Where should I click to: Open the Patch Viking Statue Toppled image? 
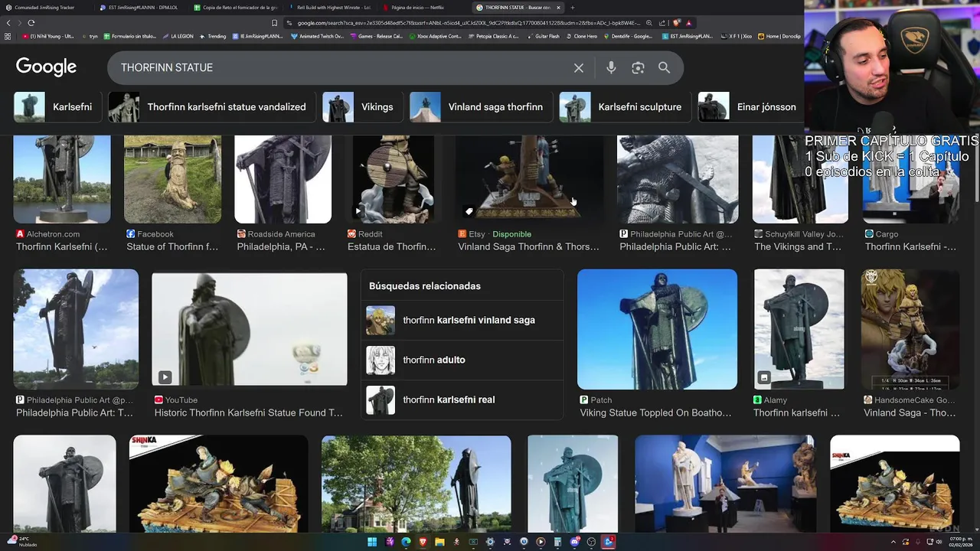(x=657, y=329)
